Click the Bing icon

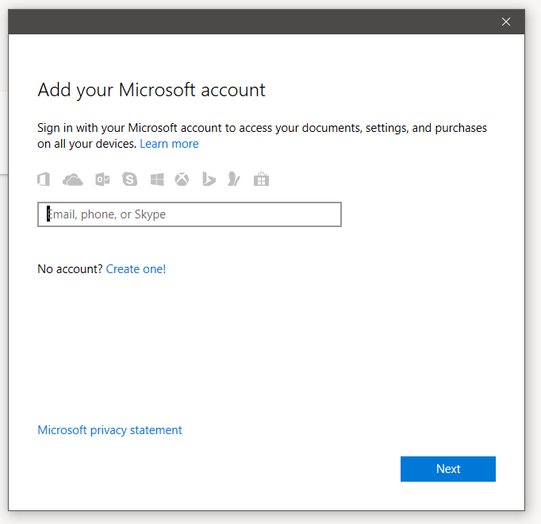[x=209, y=179]
